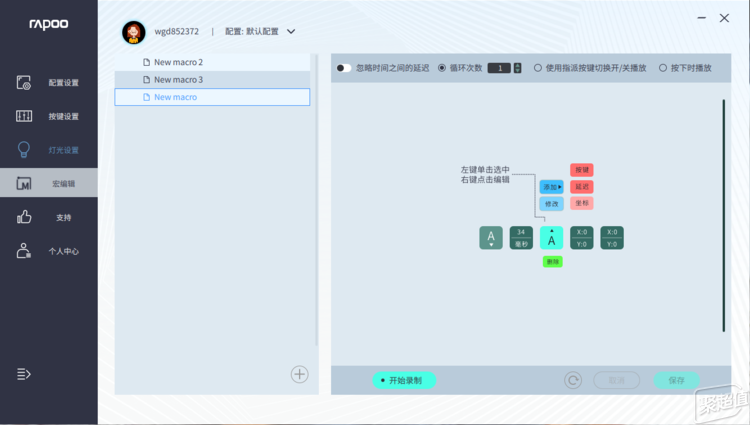The height and width of the screenshot is (425, 750).
Task: Click the macro list scrollbar
Action: pos(316,200)
